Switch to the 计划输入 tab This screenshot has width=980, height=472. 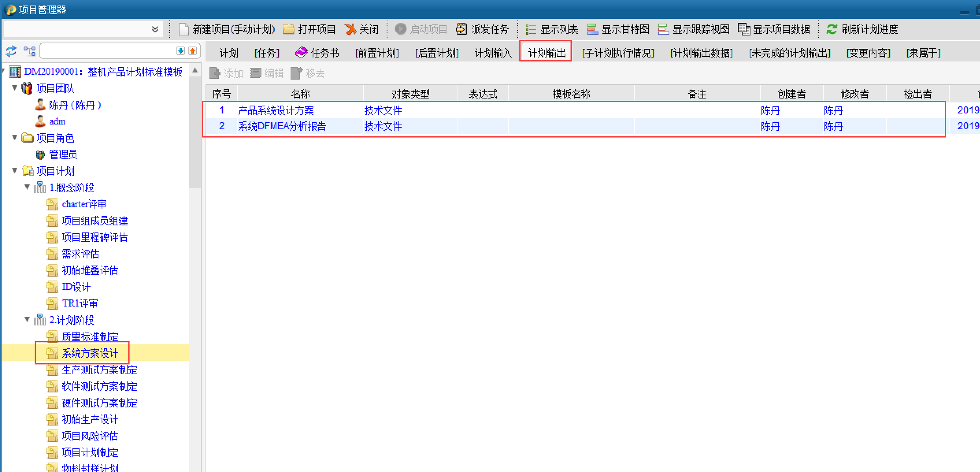[x=493, y=53]
